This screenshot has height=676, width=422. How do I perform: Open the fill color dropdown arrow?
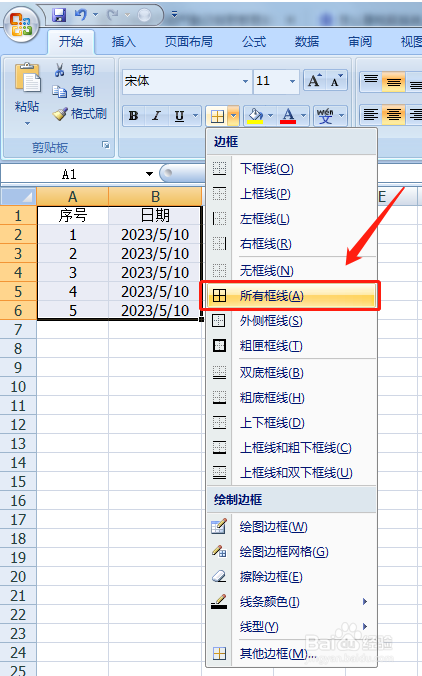pyautogui.click(x=271, y=116)
